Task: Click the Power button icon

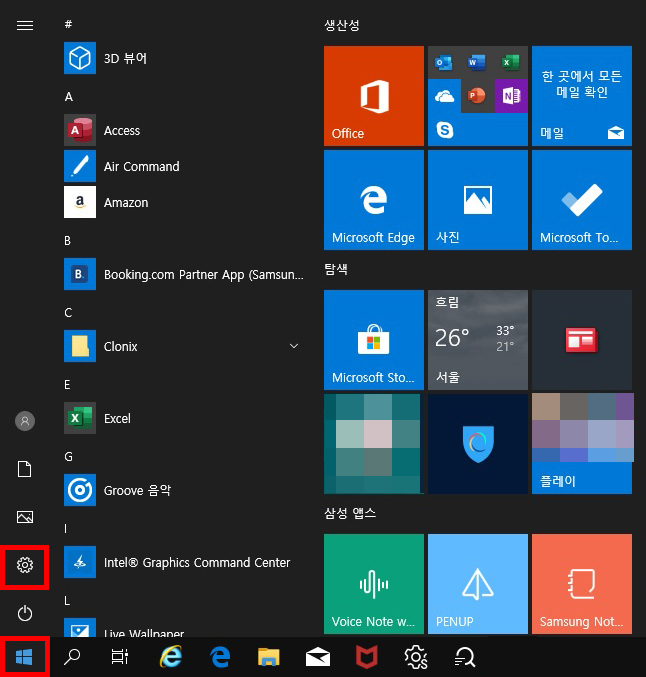Action: pyautogui.click(x=25, y=613)
